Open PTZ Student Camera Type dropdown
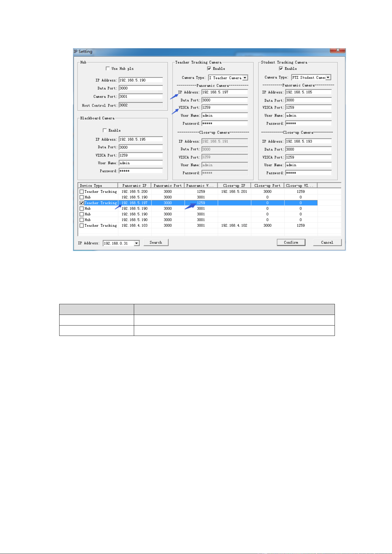The height and width of the screenshot is (554, 392). tap(328, 78)
